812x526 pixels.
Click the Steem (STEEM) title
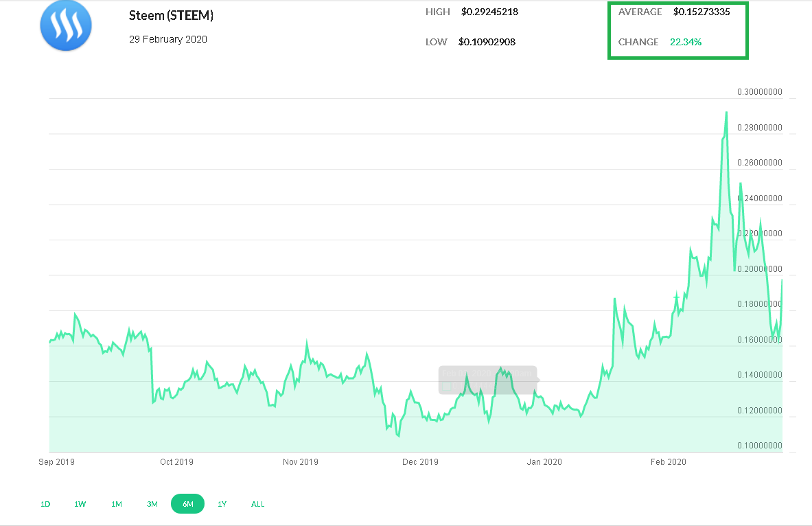(x=171, y=16)
